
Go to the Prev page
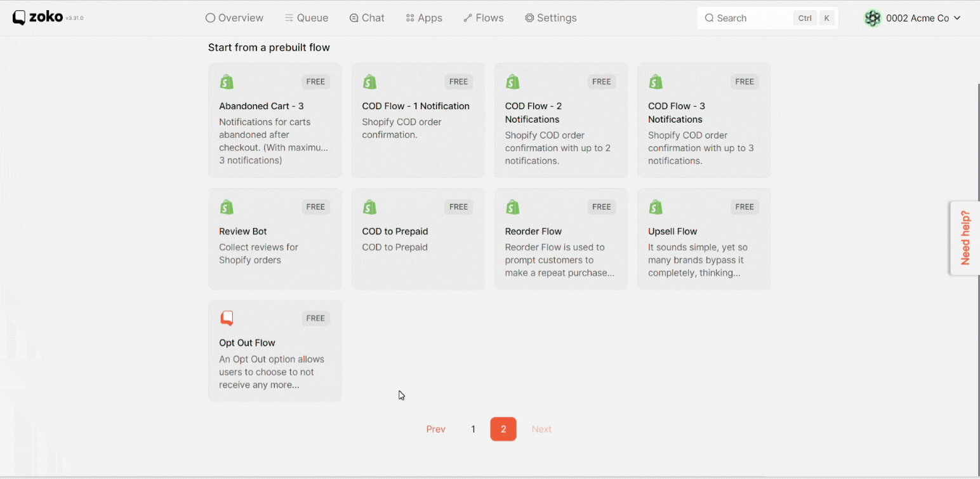pos(435,429)
